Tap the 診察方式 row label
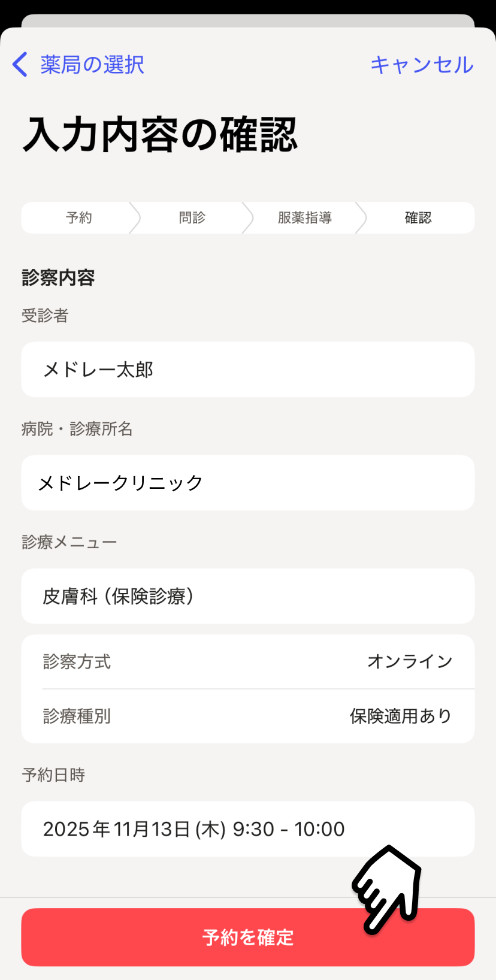Screen dimensions: 496x980 point(77,662)
